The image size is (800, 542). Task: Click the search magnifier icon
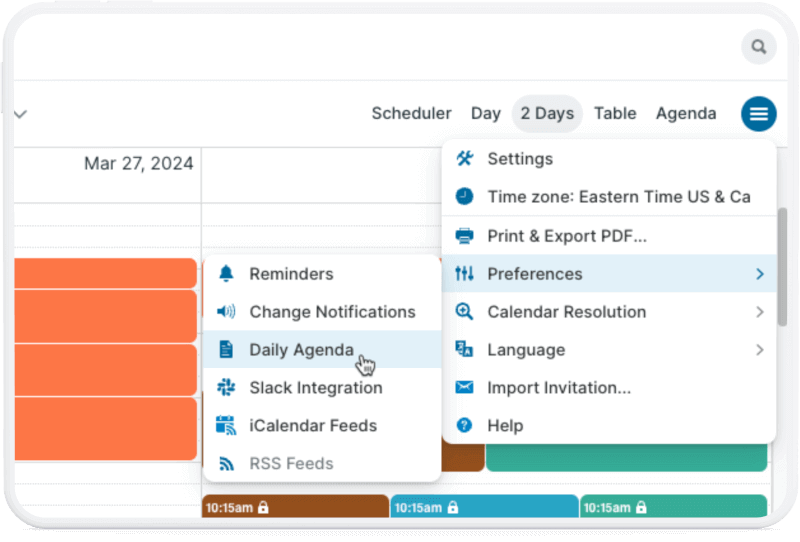point(758,47)
